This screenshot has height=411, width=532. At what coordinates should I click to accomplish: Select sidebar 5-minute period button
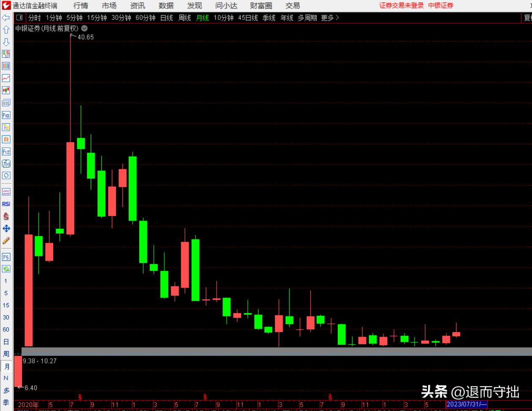pos(6,293)
